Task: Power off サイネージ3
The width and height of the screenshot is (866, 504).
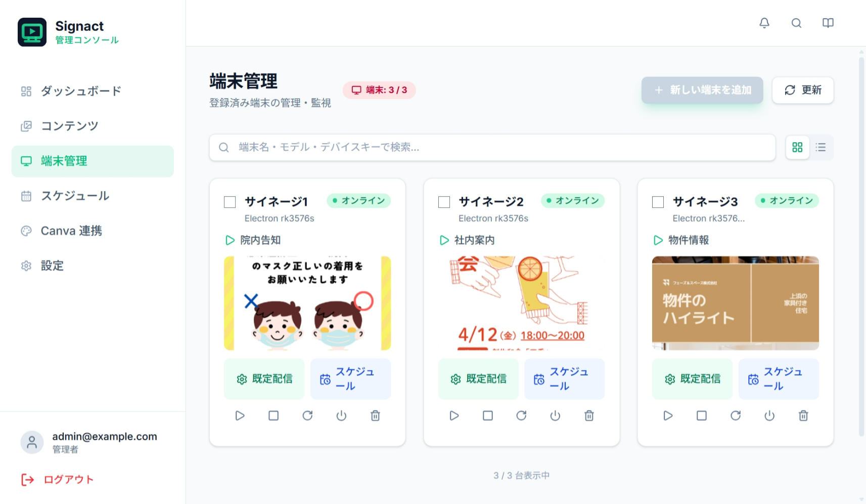Action: coord(769,416)
